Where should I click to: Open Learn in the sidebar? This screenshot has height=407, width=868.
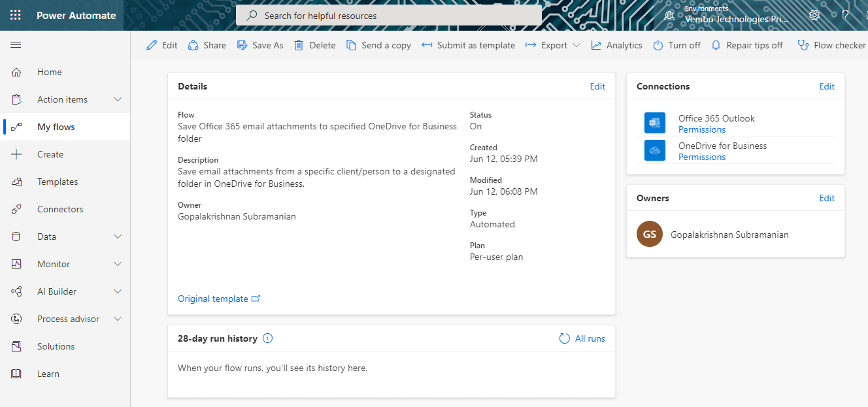[48, 374]
